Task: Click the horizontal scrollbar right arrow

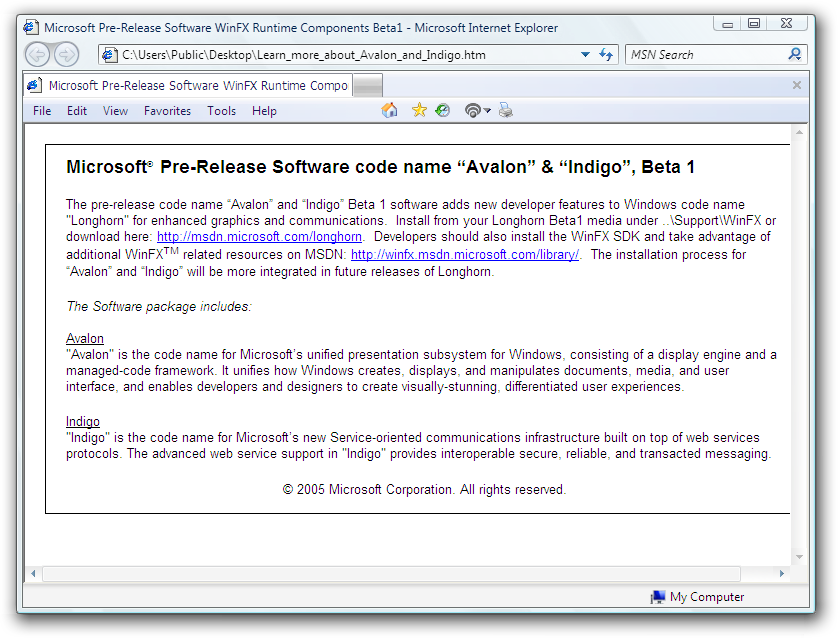Action: pos(781,573)
